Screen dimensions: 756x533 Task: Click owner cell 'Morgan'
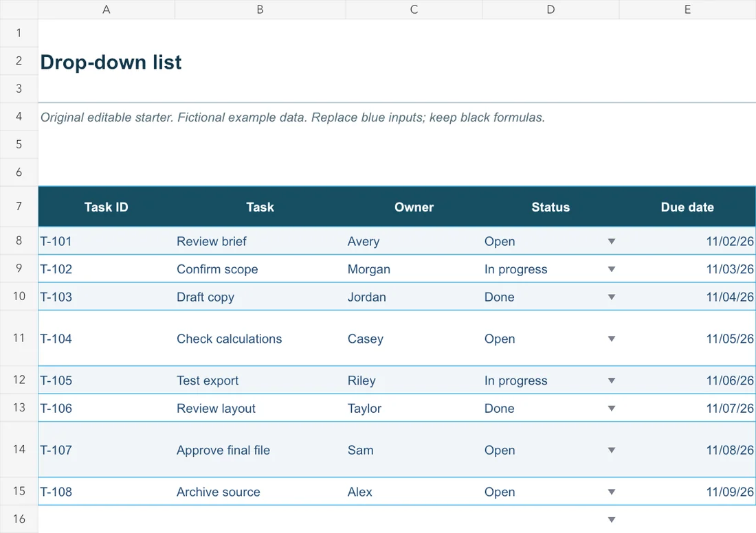414,269
